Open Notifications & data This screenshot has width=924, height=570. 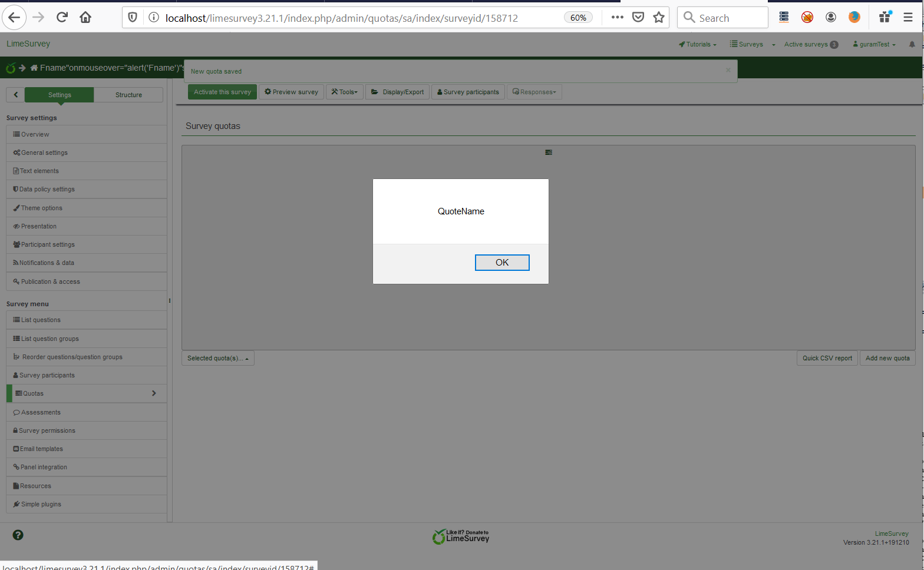(87, 263)
